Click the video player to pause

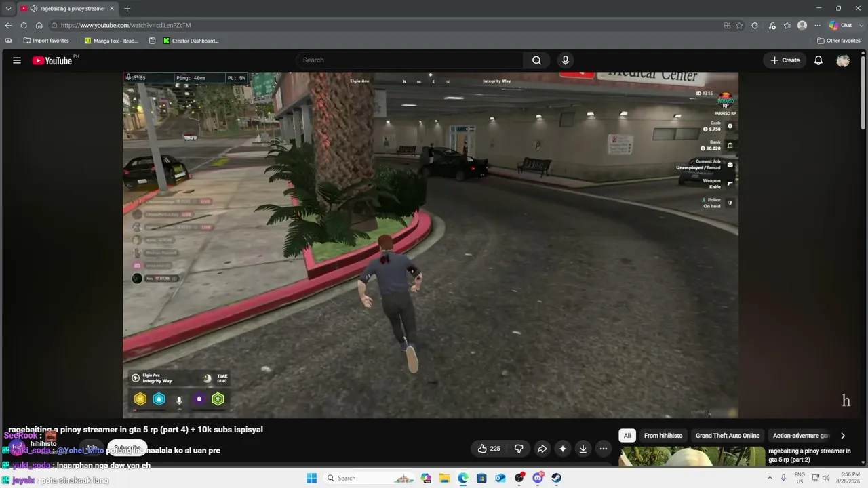(x=431, y=245)
